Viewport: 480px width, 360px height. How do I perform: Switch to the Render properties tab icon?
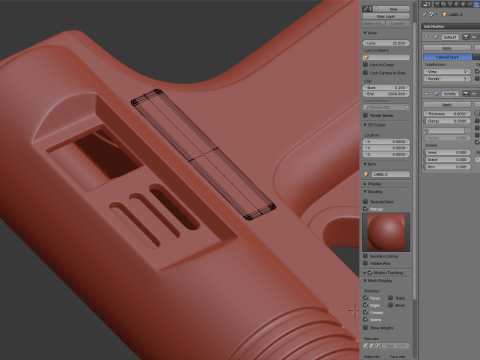[x=437, y=4]
